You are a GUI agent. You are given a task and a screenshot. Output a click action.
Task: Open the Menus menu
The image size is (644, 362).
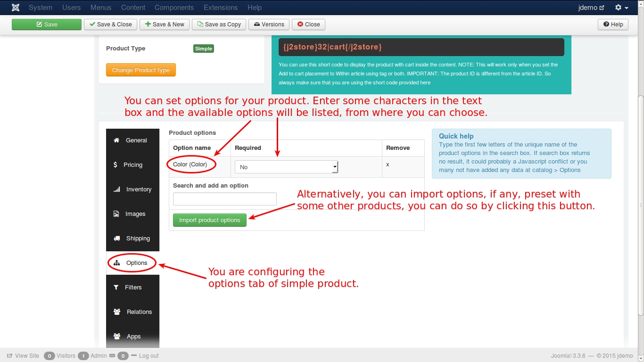click(101, 8)
